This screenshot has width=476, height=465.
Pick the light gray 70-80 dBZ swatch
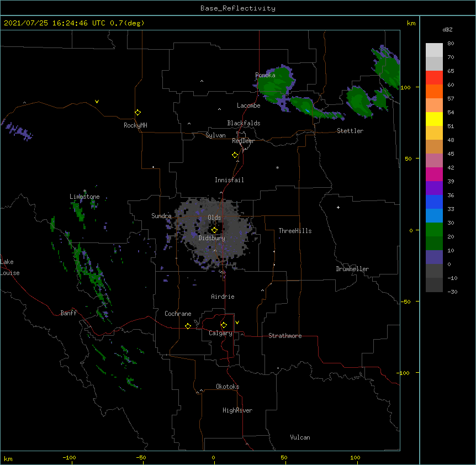point(434,50)
